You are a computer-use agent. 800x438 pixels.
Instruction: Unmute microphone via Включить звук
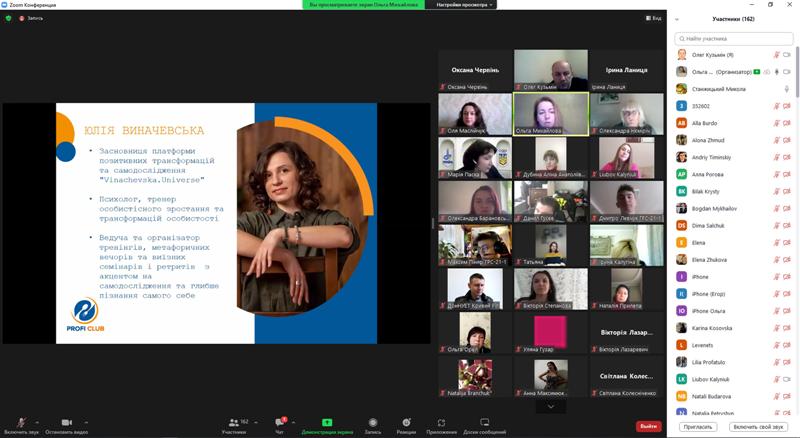20,424
